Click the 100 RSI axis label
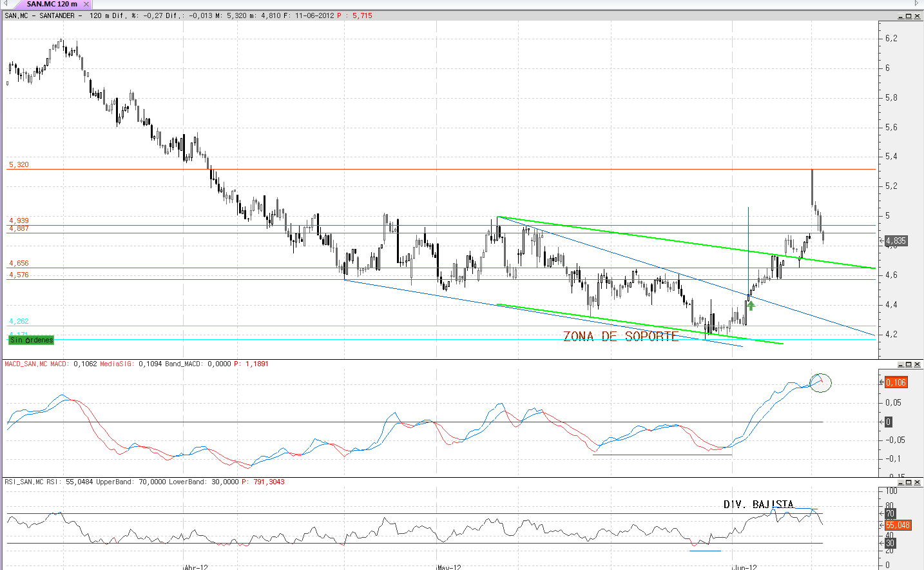 891,491
